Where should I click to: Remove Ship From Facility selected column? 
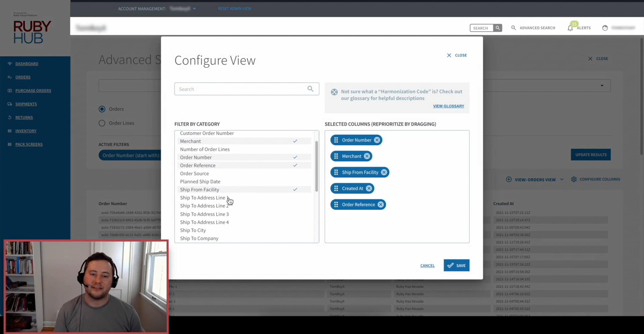[384, 172]
